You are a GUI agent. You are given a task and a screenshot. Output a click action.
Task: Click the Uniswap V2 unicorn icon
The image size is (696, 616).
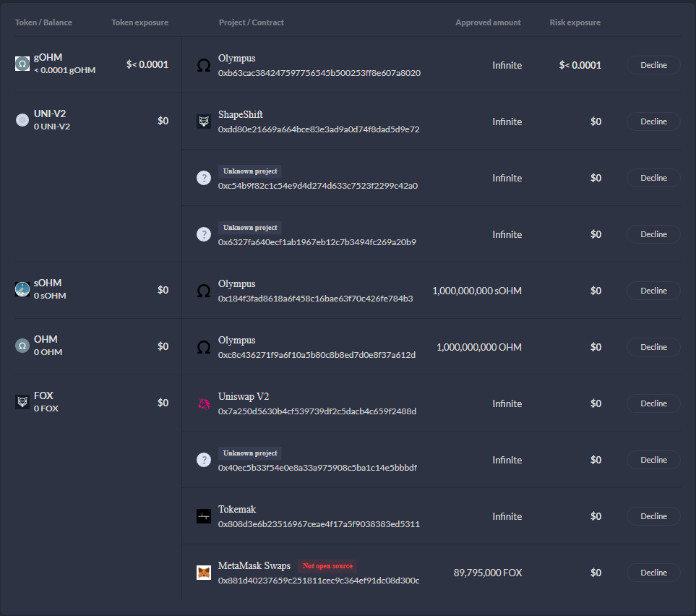204,403
